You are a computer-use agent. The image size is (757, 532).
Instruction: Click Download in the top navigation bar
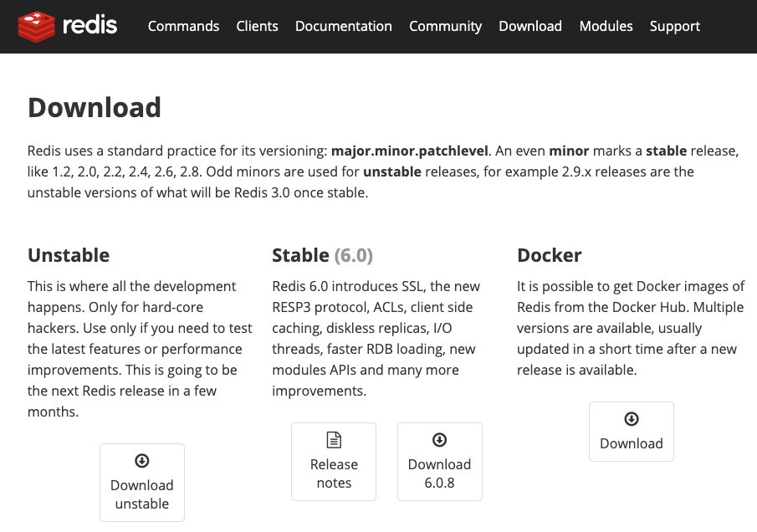tap(530, 26)
